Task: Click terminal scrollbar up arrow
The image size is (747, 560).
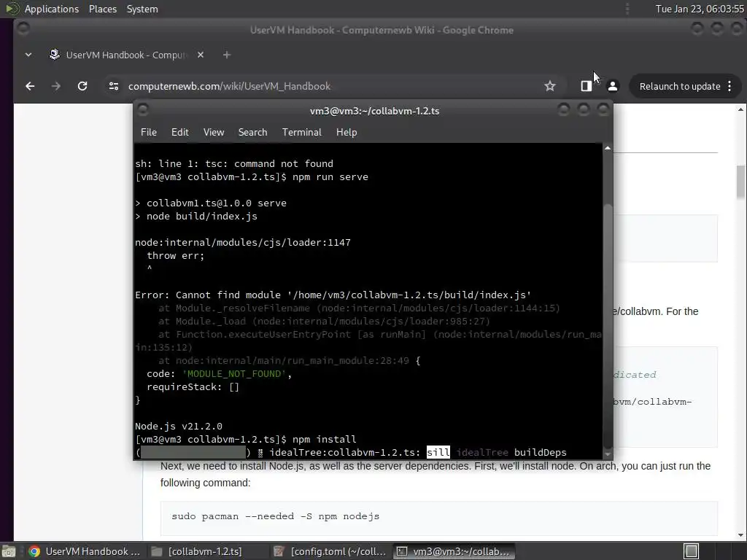Action: (608, 148)
